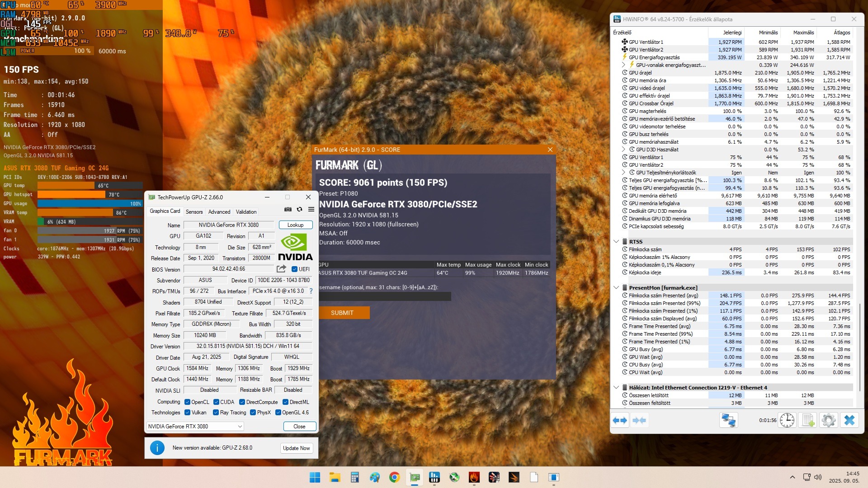Click the SUBMIT score button
Viewport: 868px width, 488px height.
click(344, 313)
